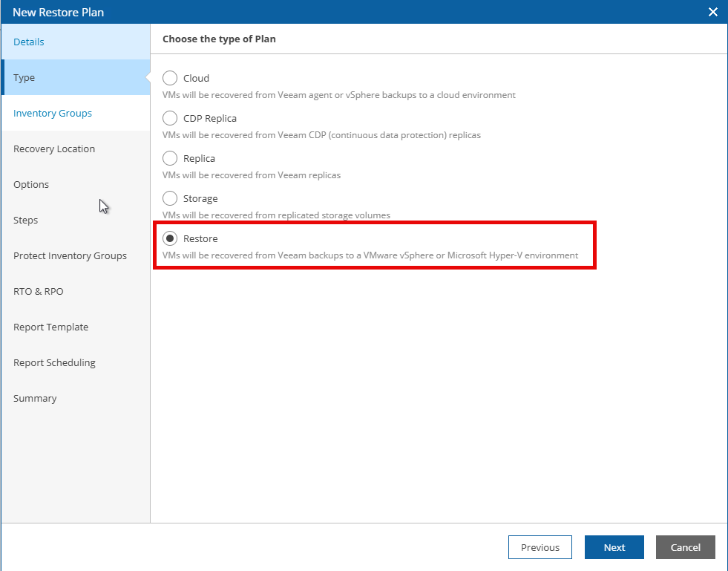The image size is (728, 571).
Task: Open the Report Template step
Action: pos(50,327)
